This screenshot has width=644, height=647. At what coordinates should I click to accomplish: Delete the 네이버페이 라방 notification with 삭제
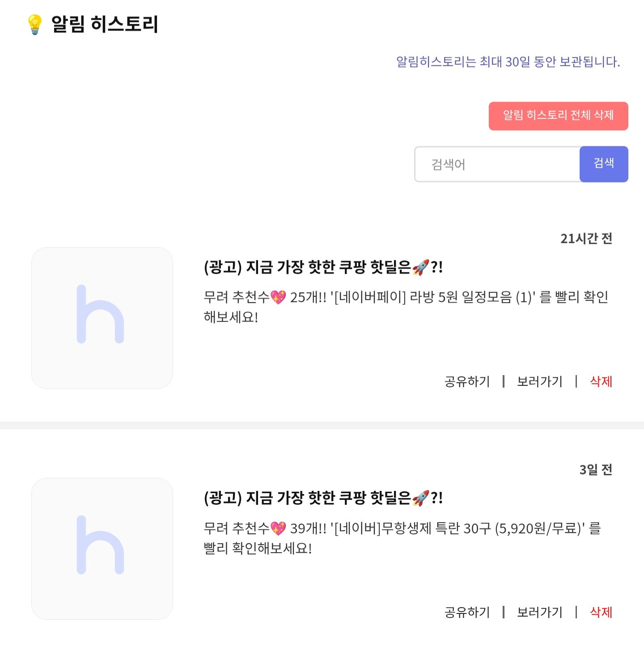601,381
